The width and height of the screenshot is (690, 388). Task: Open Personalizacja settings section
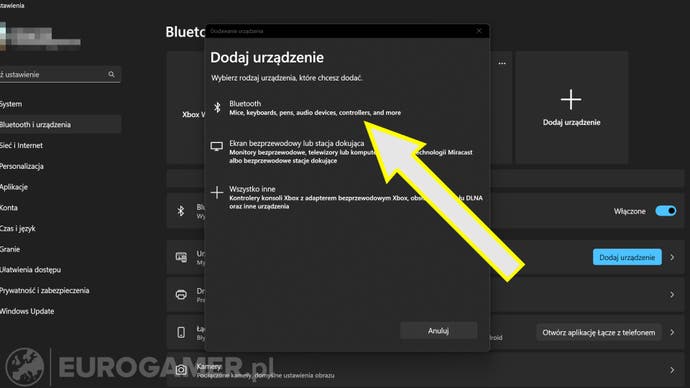pos(22,166)
